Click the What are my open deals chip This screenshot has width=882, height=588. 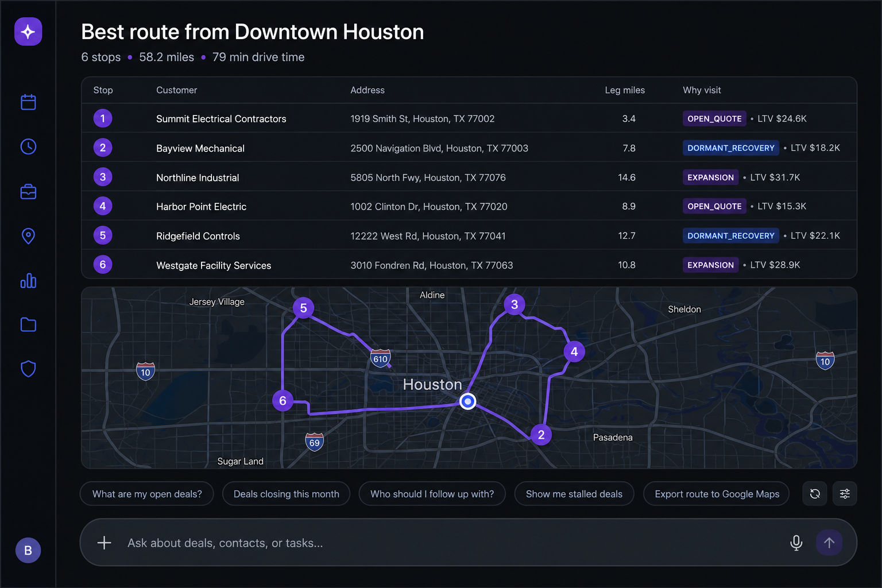(x=147, y=494)
